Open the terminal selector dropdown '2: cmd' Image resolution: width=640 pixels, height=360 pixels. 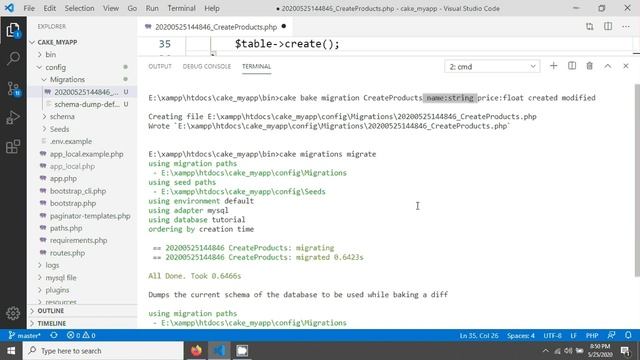click(492, 67)
